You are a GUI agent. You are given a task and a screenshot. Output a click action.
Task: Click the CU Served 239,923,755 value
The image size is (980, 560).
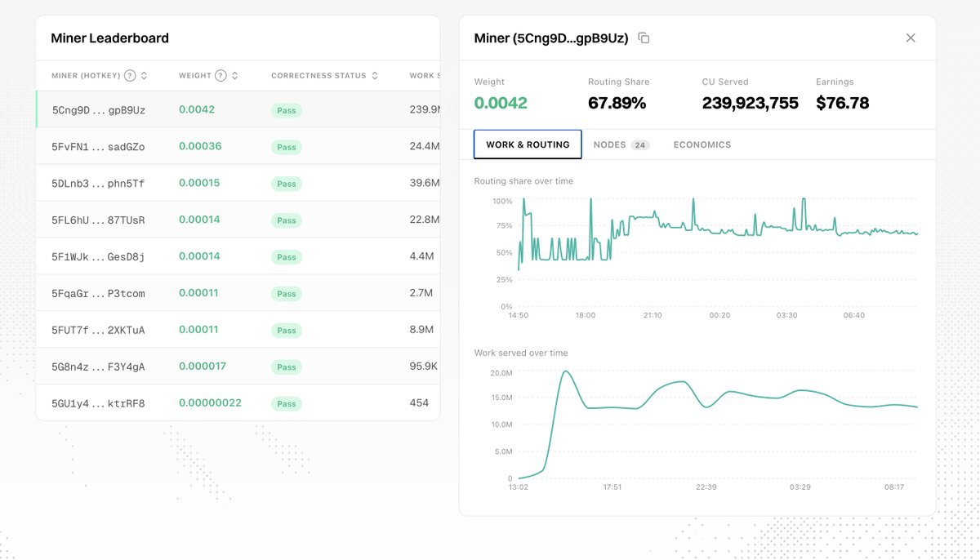751,103
